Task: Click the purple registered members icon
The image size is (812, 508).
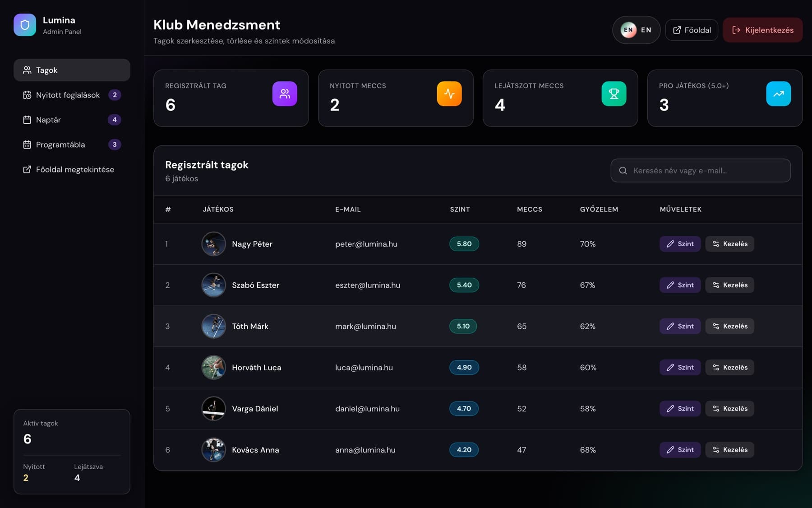Action: (285, 93)
